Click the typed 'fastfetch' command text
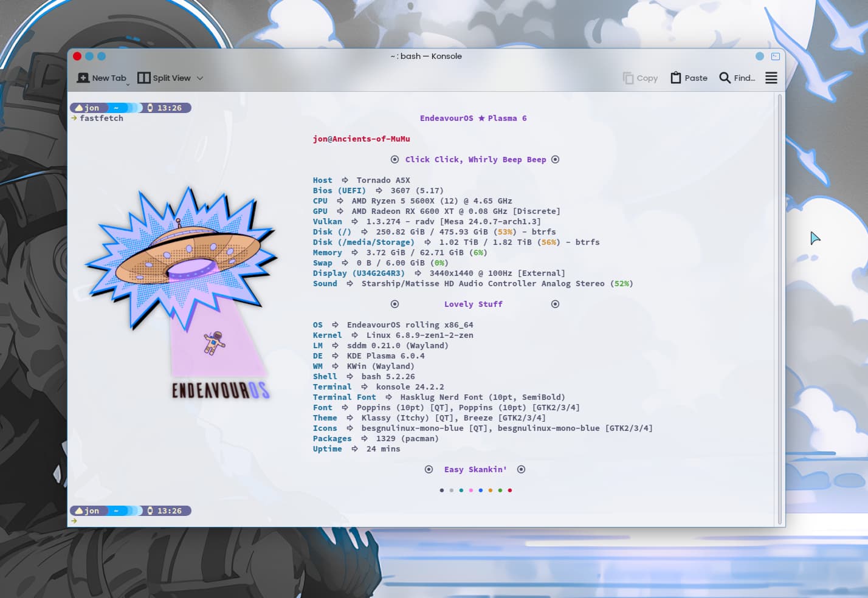This screenshot has height=598, width=868. 102,119
